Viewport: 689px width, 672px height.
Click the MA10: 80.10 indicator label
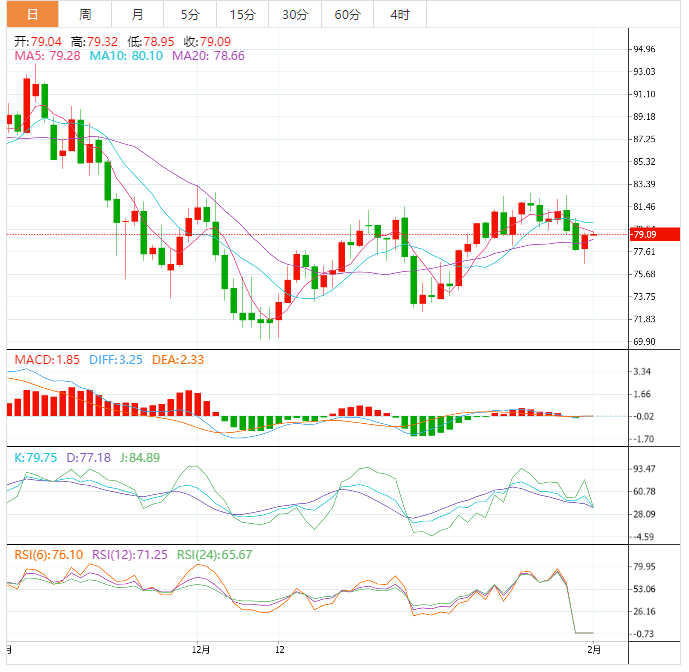click(x=126, y=56)
